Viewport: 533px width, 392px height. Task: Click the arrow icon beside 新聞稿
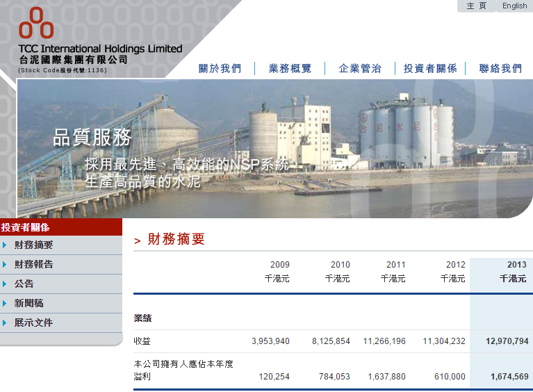pos(5,304)
